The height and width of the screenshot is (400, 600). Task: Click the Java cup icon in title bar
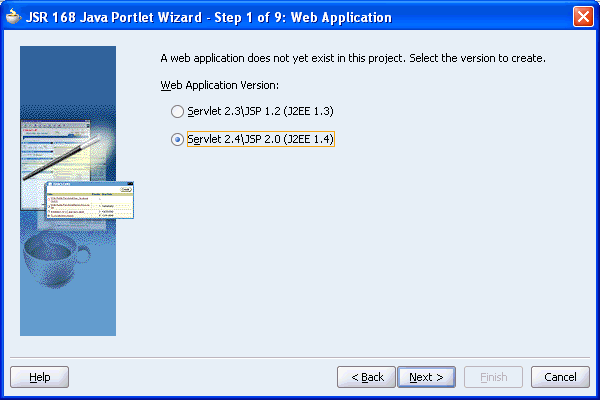(13, 17)
